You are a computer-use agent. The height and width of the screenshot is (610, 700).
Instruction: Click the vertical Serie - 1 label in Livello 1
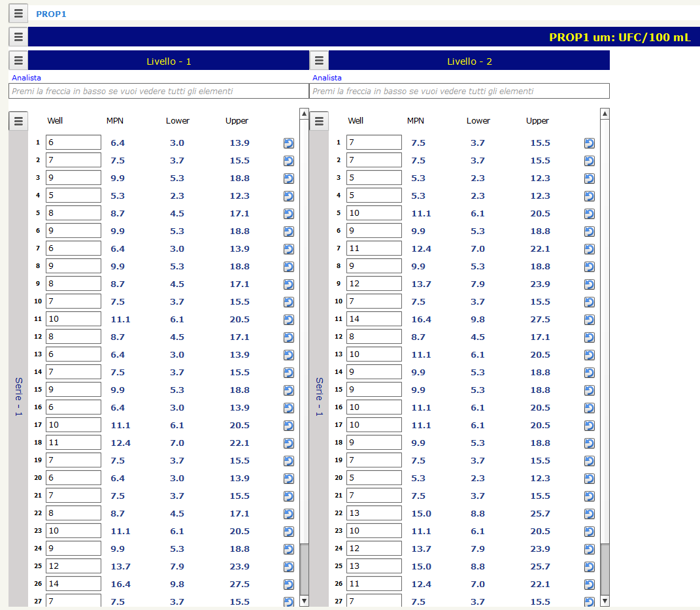click(x=18, y=396)
